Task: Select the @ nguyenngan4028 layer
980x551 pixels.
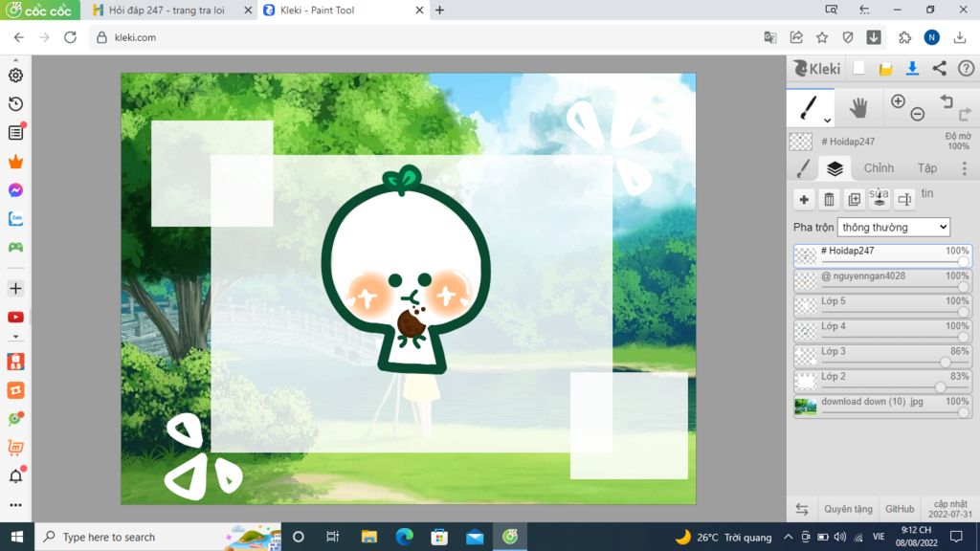Action: [x=882, y=280]
